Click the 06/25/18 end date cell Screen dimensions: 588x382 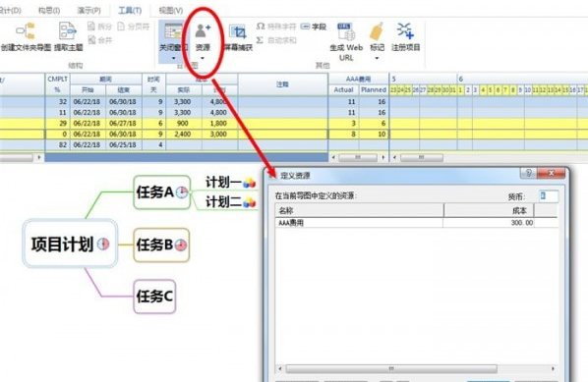pyautogui.click(x=123, y=145)
